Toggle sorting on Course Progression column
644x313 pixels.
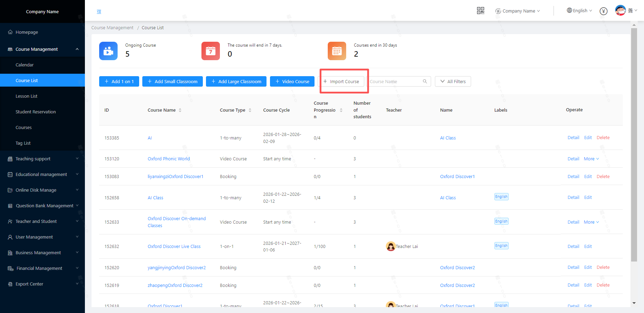pos(341,110)
